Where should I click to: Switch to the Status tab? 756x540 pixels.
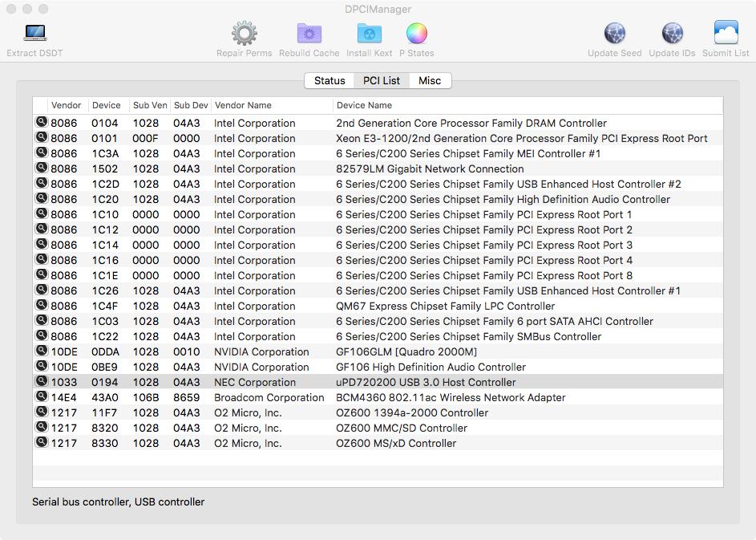[x=329, y=81]
